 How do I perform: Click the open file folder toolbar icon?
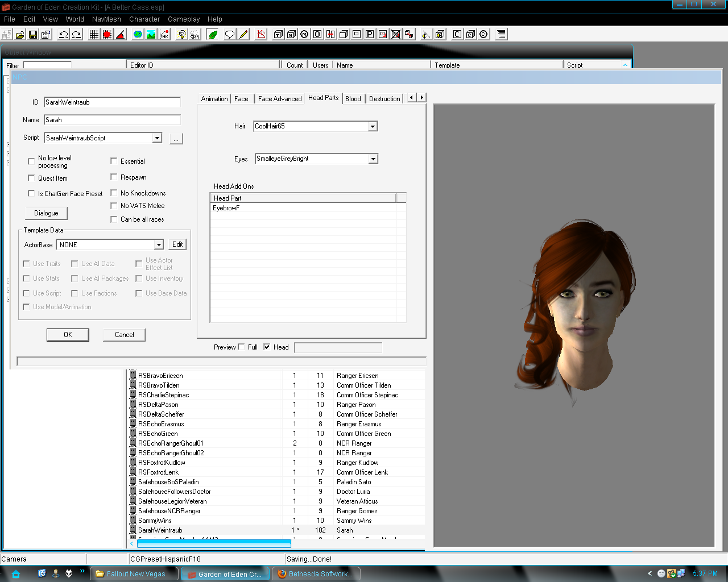(x=20, y=34)
